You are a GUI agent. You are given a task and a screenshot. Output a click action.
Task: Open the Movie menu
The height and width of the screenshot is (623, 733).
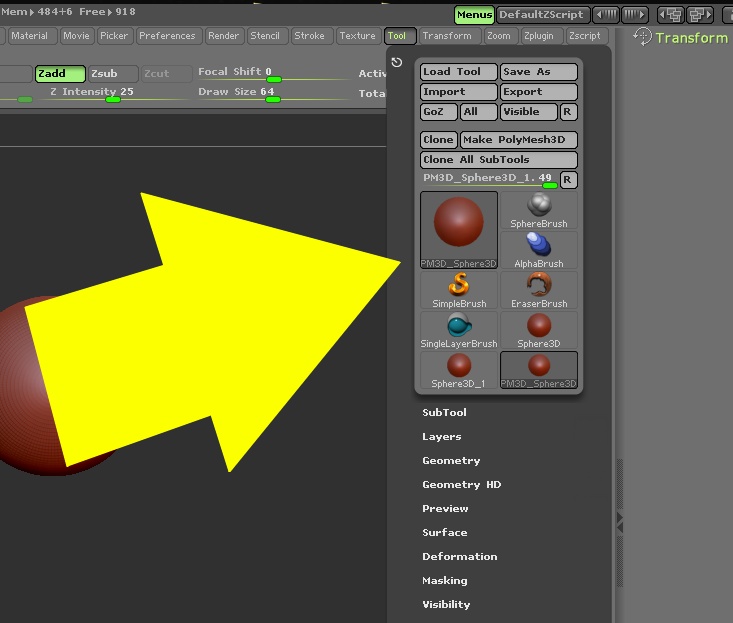point(76,36)
